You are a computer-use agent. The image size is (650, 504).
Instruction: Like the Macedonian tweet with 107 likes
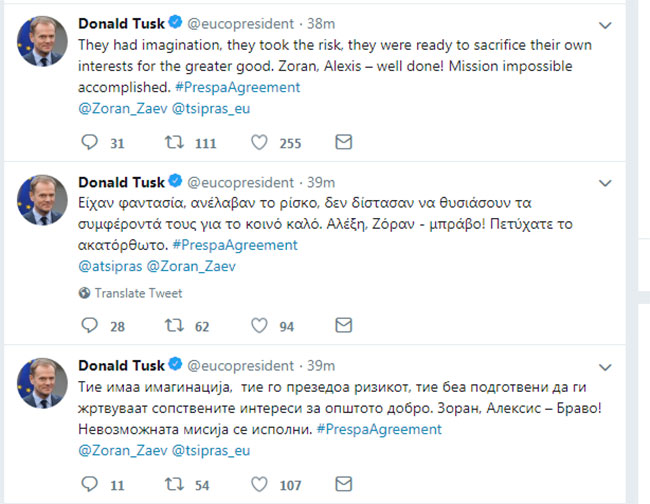(x=260, y=486)
